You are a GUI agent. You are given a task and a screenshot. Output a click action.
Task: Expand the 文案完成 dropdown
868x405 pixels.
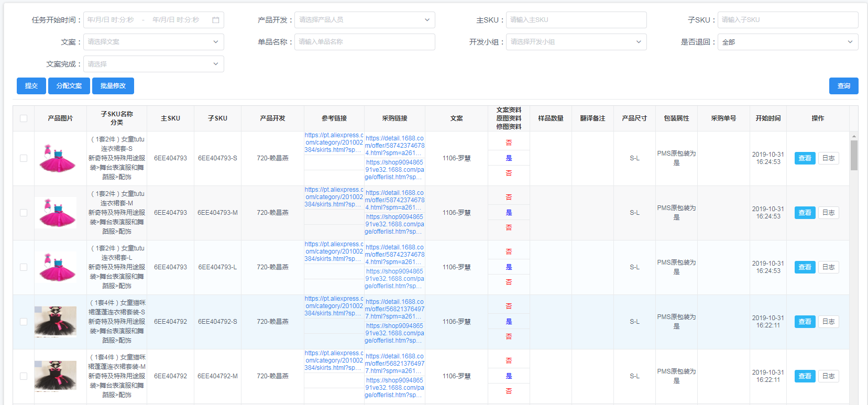153,64
